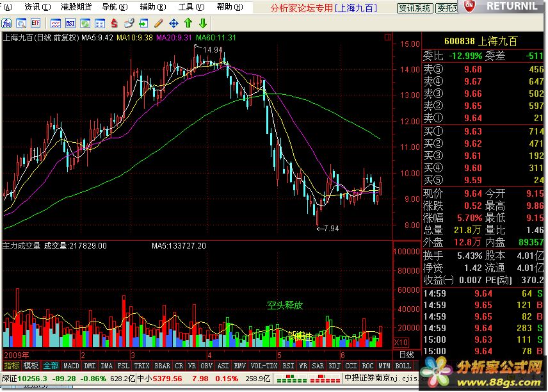Click the green up arrow icon
The image size is (548, 392).
coord(188,24)
